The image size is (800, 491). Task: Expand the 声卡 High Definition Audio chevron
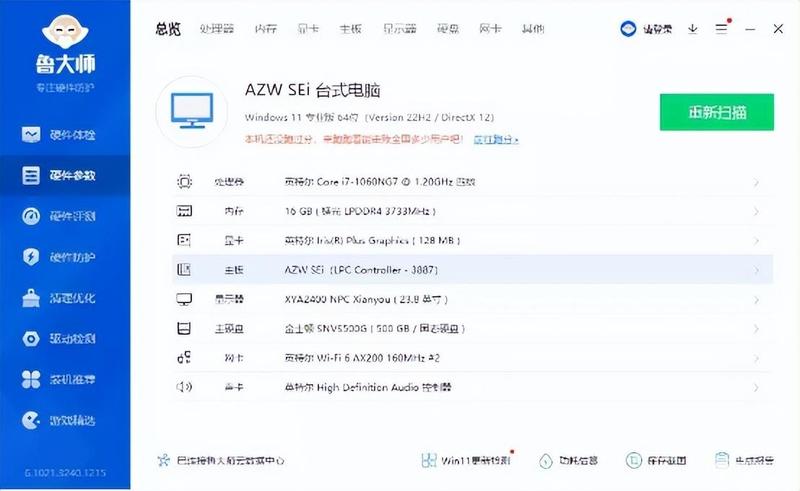point(756,387)
